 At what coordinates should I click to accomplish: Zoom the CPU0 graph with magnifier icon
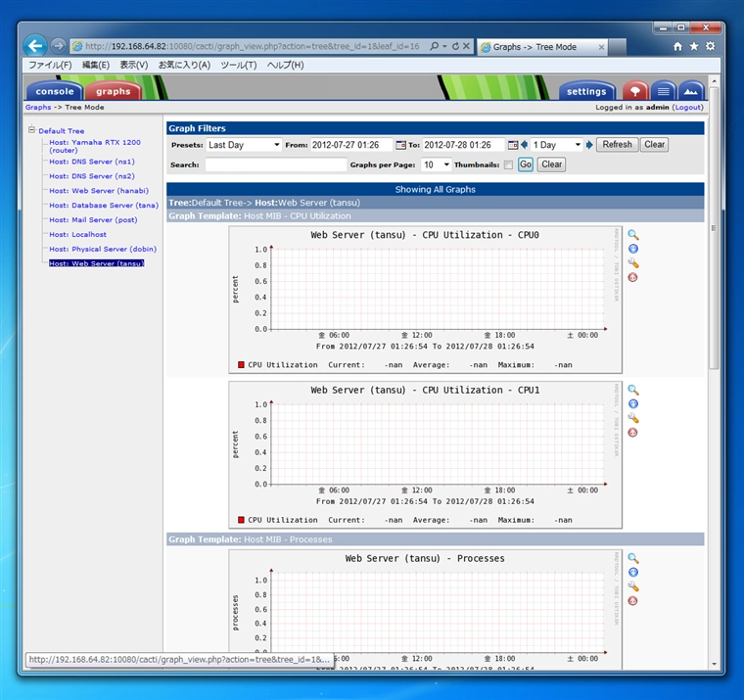(x=633, y=235)
